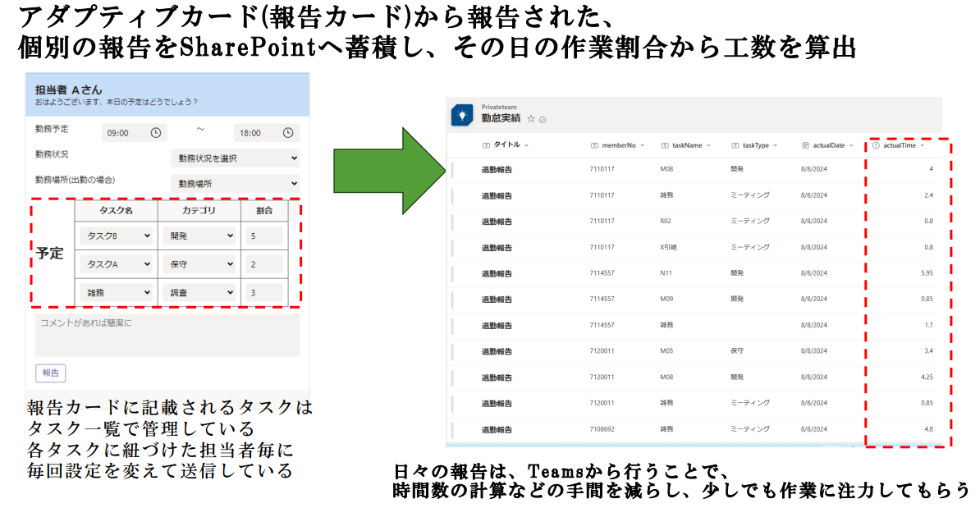Click the clock icon in the 18:00 field

(x=288, y=132)
